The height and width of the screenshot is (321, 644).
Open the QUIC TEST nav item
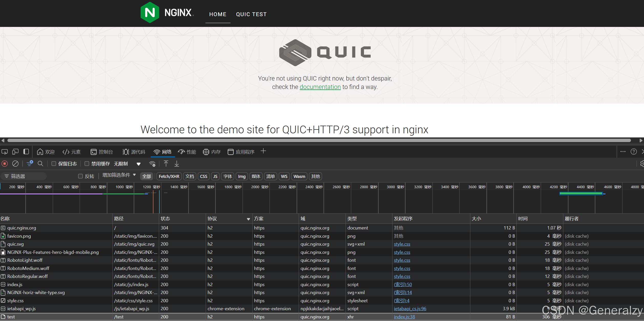click(x=251, y=14)
